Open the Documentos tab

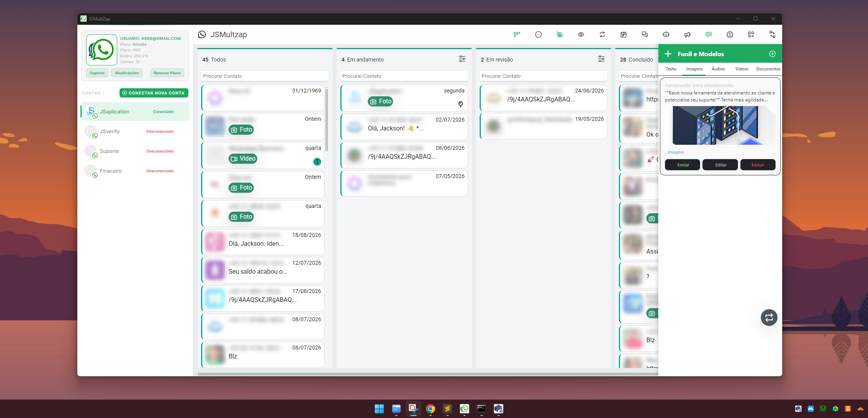click(x=768, y=69)
